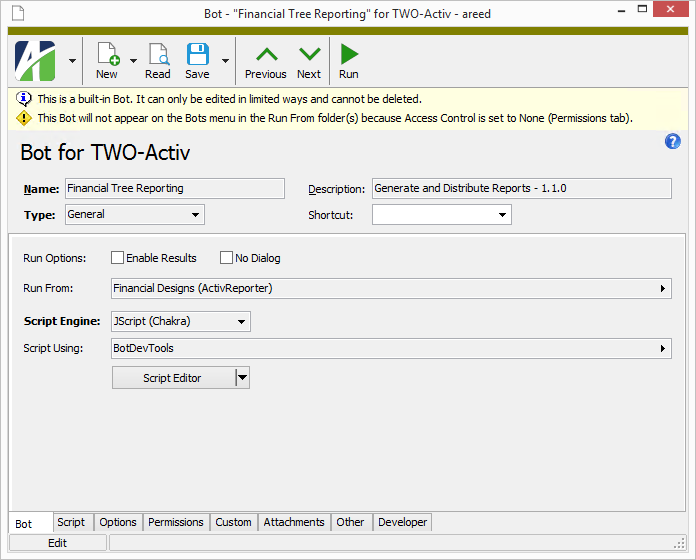
Task: Open the blue help question mark icon
Action: pos(672,142)
